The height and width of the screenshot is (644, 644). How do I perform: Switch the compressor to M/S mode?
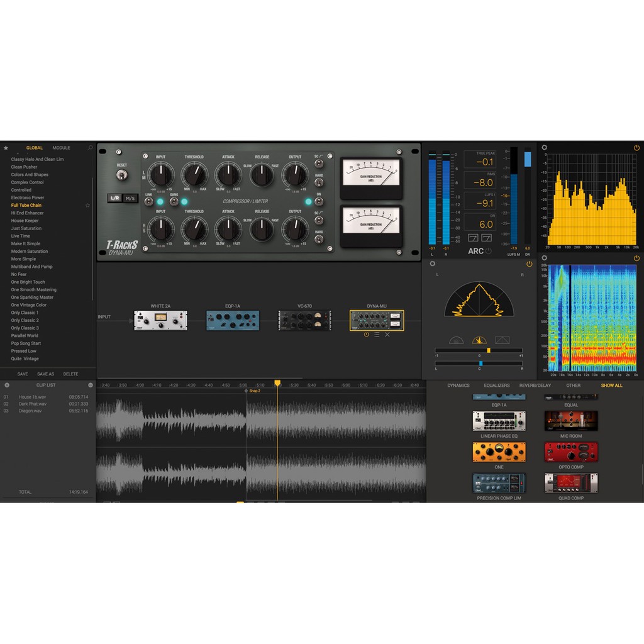point(130,197)
